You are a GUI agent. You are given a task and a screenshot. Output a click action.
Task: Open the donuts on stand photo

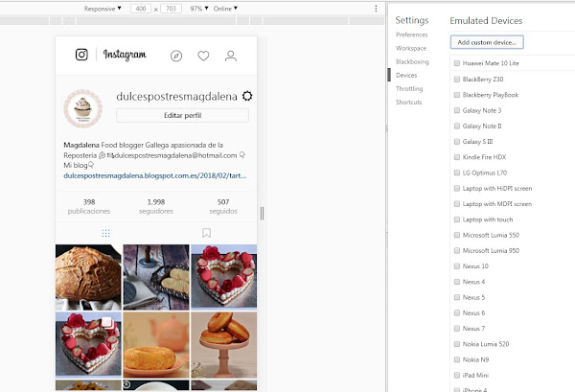point(224,345)
